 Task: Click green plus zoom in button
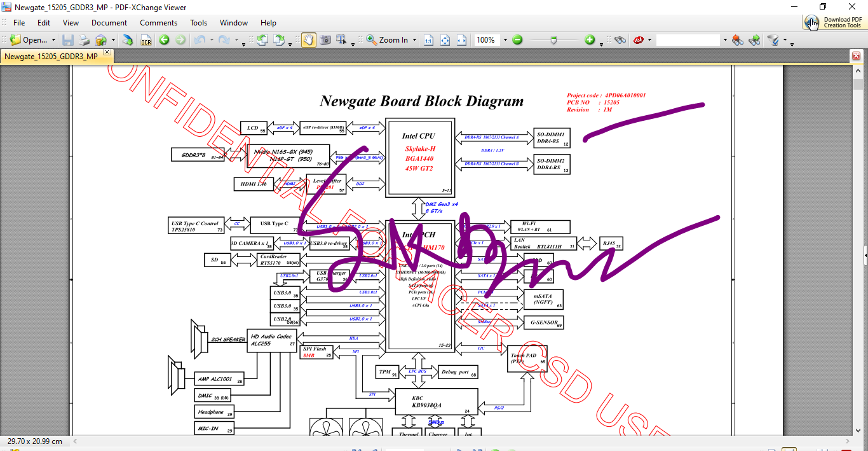click(x=590, y=40)
